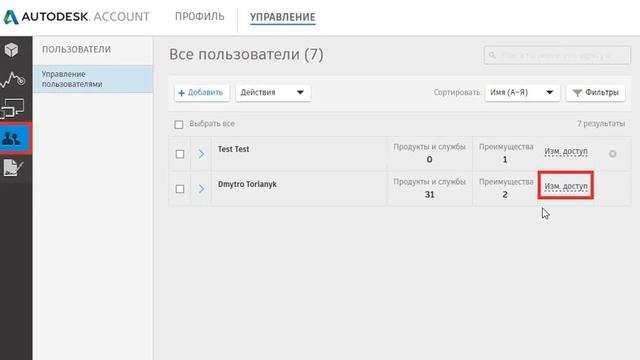Screen dimensions: 640x360
Task: Click Изм. доступ for Dmytro Torlanyk
Action: coord(566,187)
